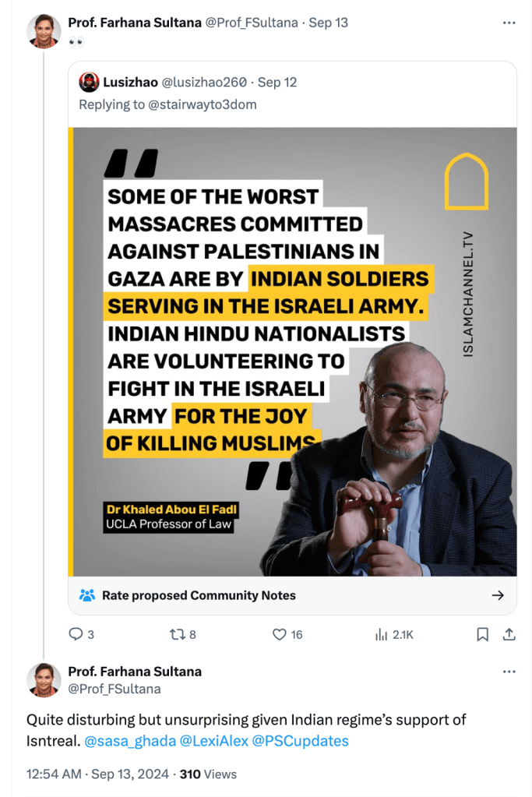Open the quoted Islam Channel image
This screenshot has width=532, height=797.
[293, 351]
